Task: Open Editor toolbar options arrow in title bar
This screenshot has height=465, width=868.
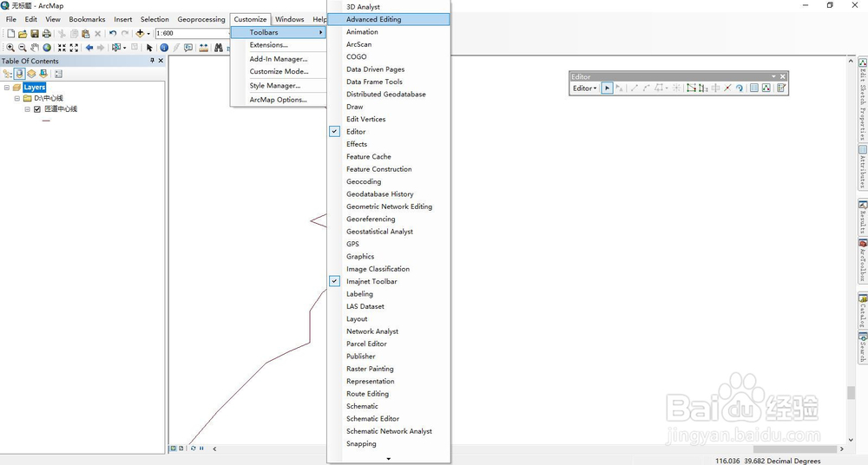Action: 773,76
